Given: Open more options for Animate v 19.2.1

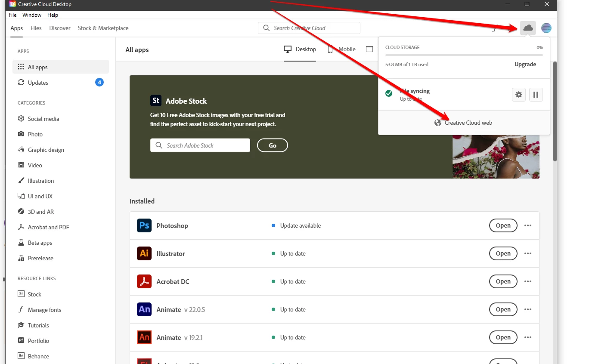Looking at the screenshot, I should click(x=528, y=337).
